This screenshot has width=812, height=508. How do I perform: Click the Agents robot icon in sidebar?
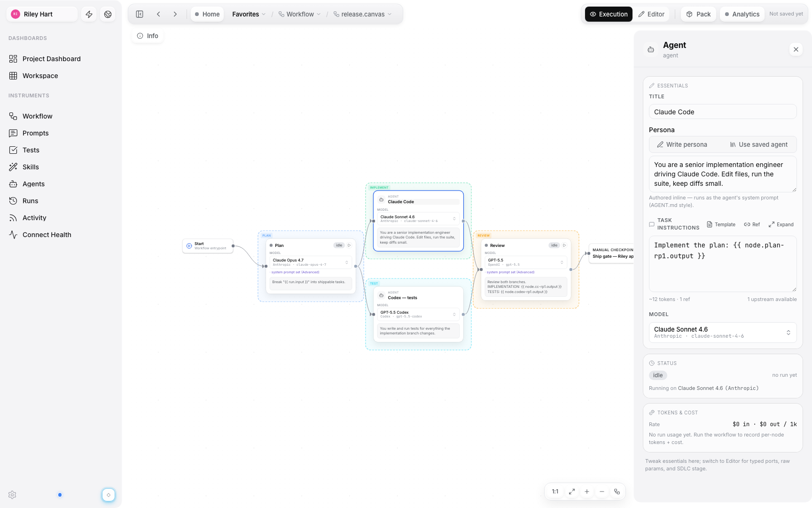[13, 184]
